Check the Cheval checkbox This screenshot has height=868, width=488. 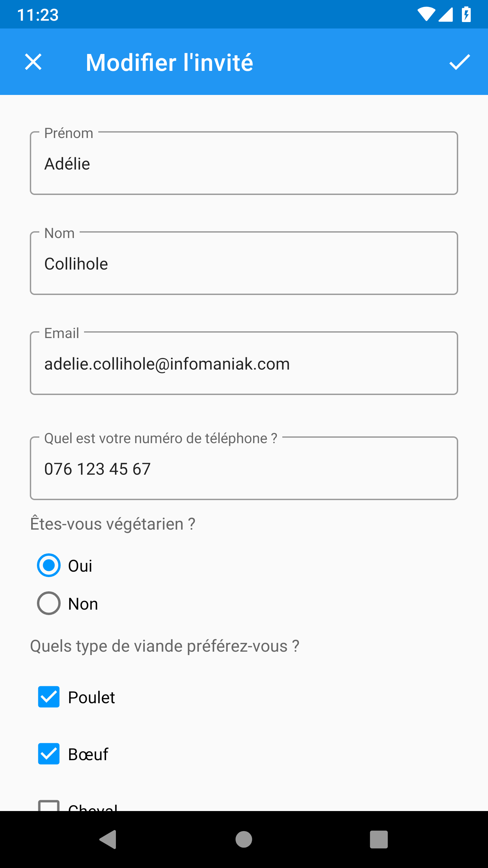[x=49, y=806]
